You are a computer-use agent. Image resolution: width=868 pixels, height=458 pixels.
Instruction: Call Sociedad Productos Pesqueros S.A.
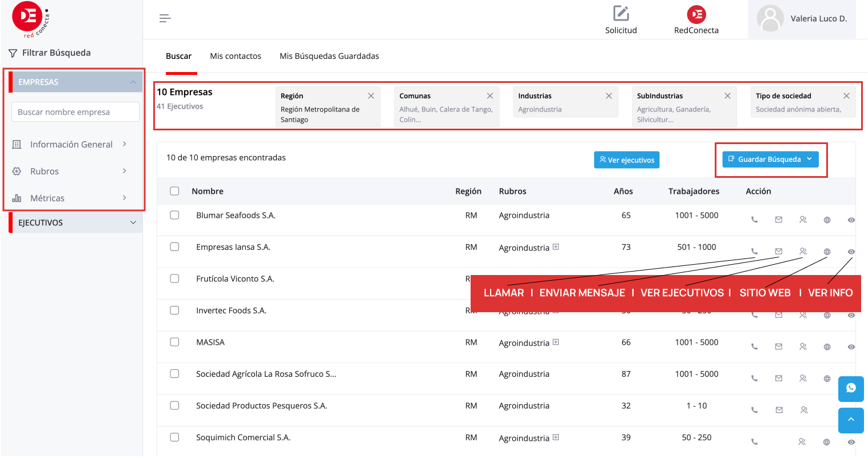click(754, 410)
